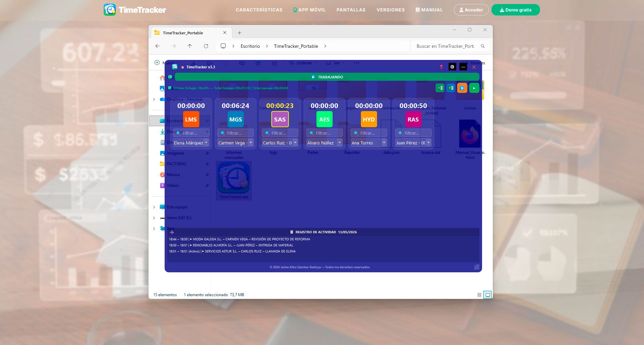Screen dimensions: 644x345
Task: Refresh the File Explorer folder
Action: 206,46
